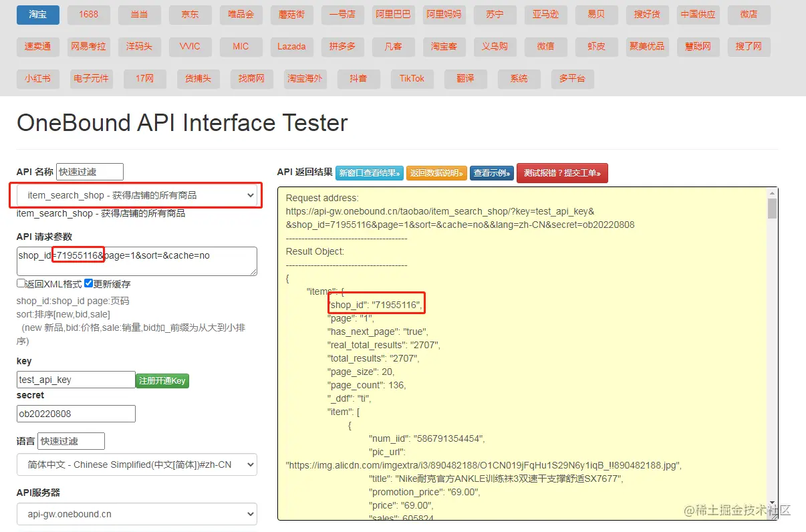Image resolution: width=806 pixels, height=532 pixels.
Task: Tick the 返回XML格式 checkbox
Action: [21, 284]
